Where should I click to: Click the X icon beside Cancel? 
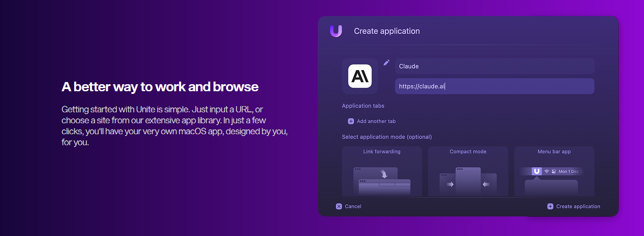(x=339, y=206)
